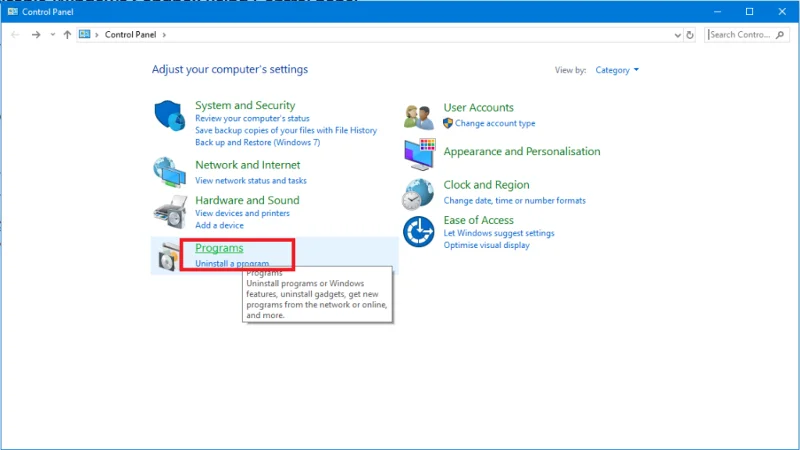Click Review your computer's status
800x450 pixels.
tap(252, 118)
